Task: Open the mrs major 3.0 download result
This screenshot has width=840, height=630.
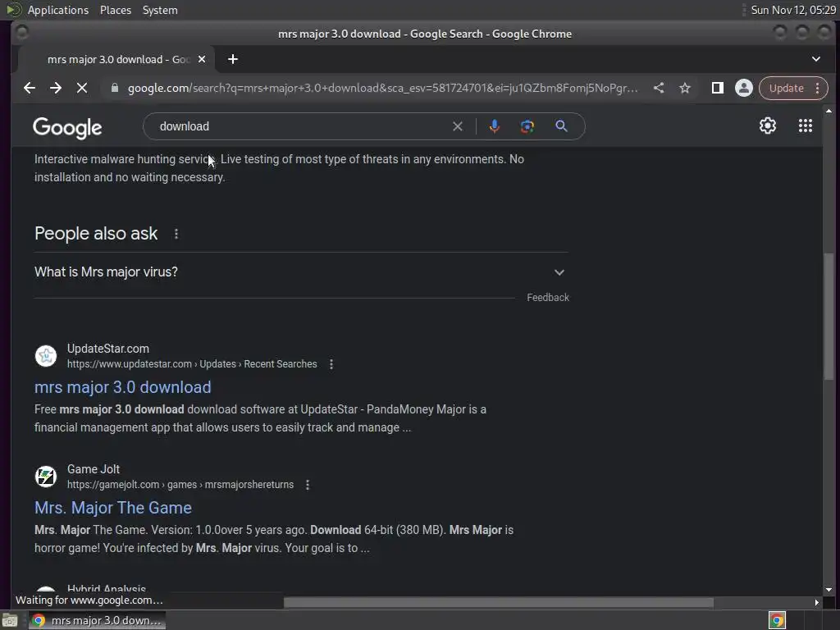Action: pyautogui.click(x=123, y=387)
